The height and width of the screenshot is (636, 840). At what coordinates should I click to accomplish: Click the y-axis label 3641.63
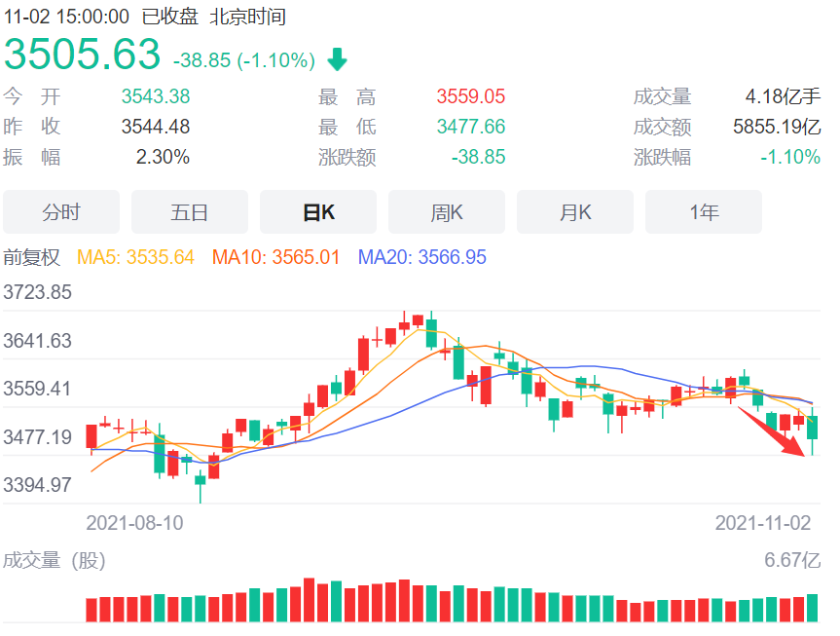click(x=38, y=341)
